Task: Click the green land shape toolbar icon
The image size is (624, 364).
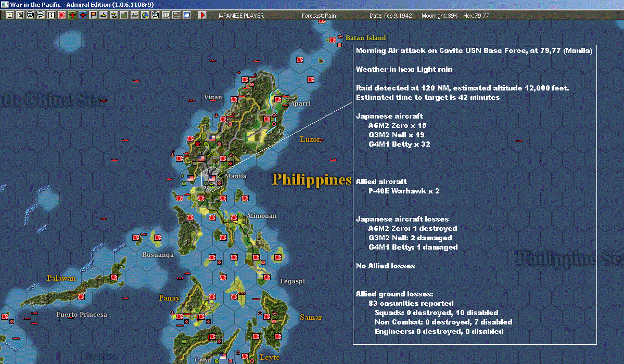Action: pos(124,15)
